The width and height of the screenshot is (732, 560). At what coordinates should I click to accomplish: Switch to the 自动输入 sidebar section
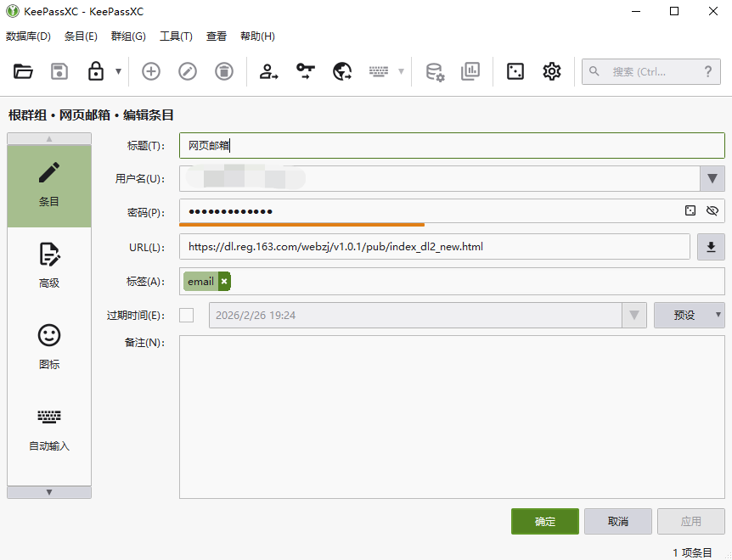click(x=49, y=429)
